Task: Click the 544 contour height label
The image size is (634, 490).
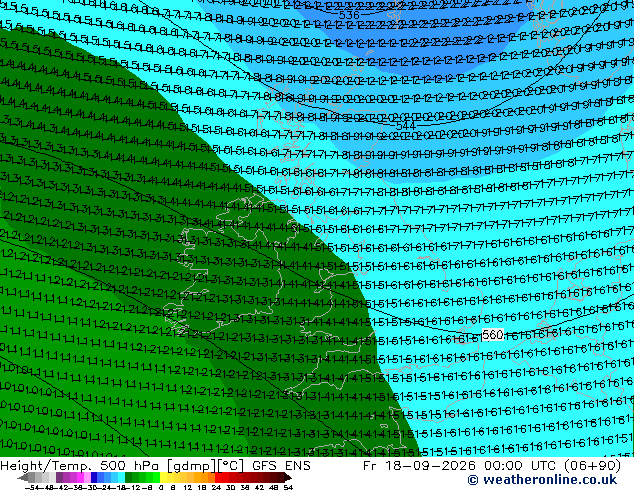Action: coord(405,126)
